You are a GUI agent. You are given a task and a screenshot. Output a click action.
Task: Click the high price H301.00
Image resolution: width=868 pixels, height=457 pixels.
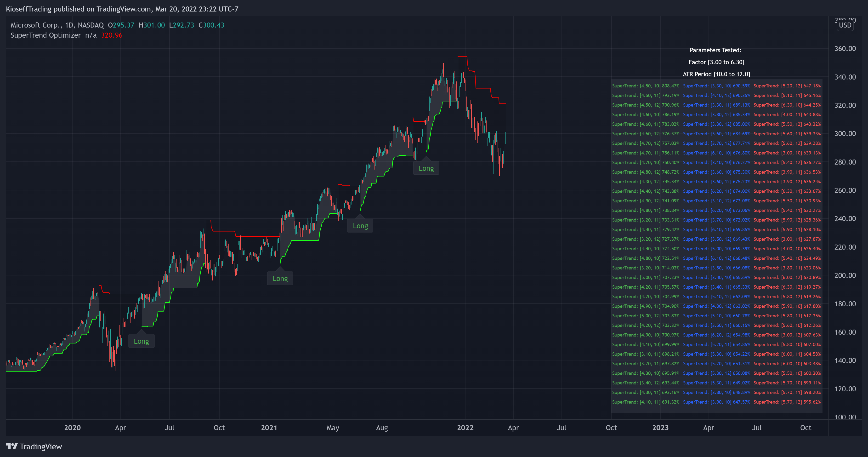[152, 25]
